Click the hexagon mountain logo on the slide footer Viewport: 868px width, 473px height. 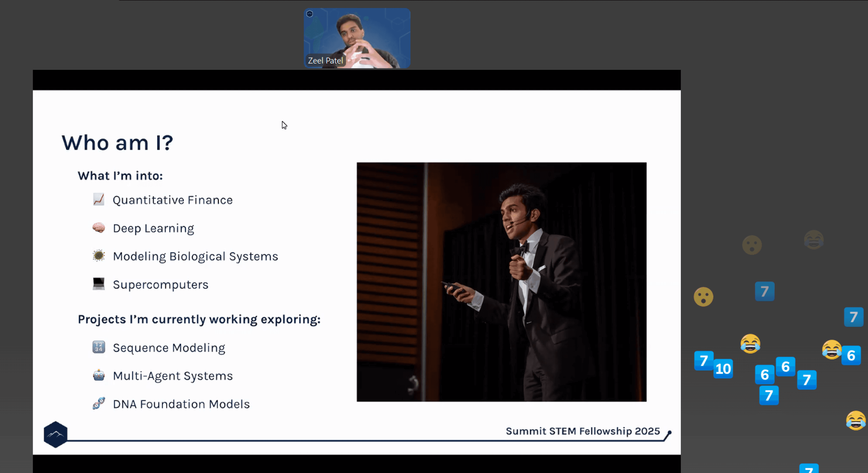(56, 434)
